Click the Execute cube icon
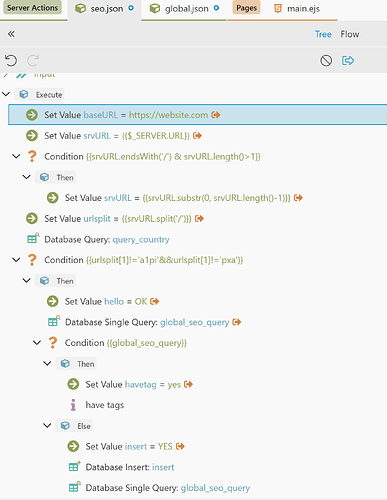The image size is (387, 500). coord(24,94)
